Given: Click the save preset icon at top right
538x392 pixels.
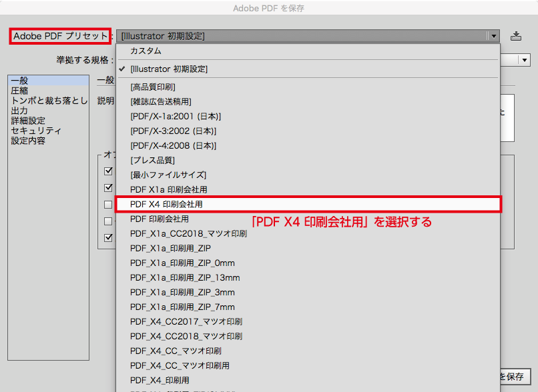Looking at the screenshot, I should (x=516, y=36).
